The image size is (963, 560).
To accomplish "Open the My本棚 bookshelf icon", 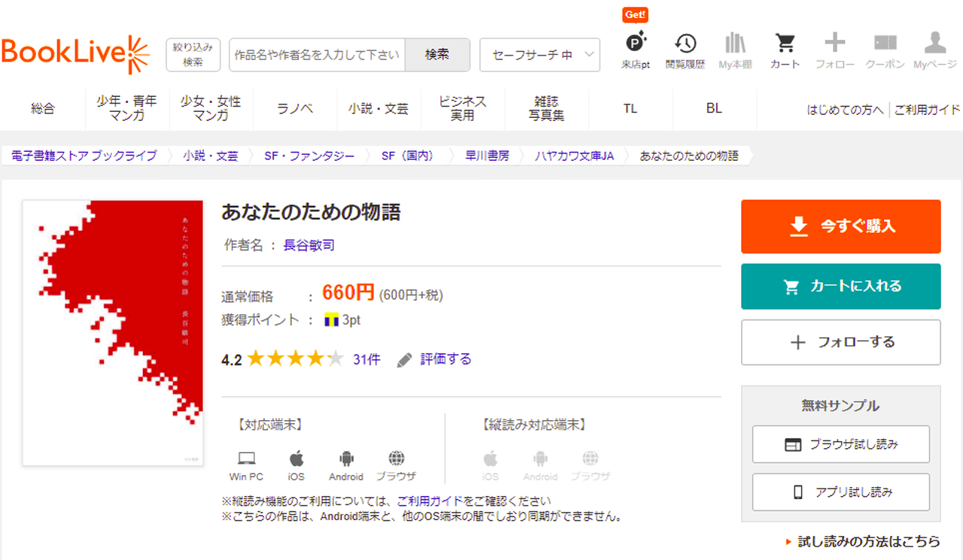I will [735, 50].
